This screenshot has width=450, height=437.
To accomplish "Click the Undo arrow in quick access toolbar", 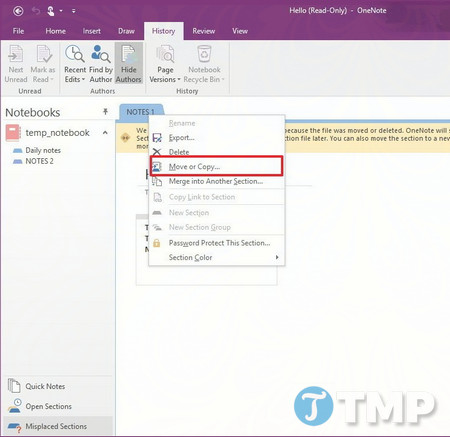I will (x=36, y=11).
